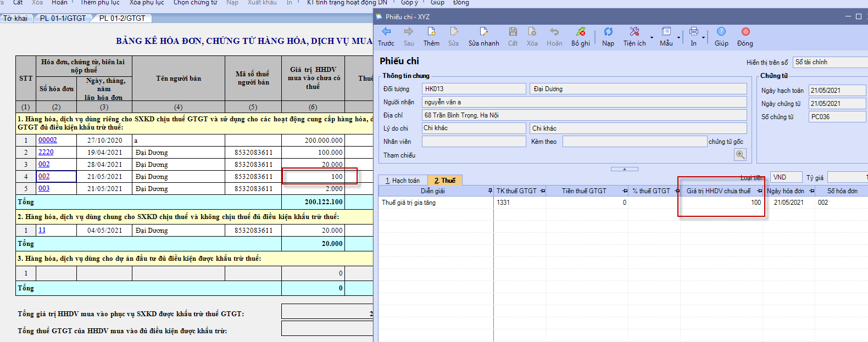Pin the Giá trị HHDV chưa thuế column
This screenshot has width=868, height=342.
pos(760,191)
